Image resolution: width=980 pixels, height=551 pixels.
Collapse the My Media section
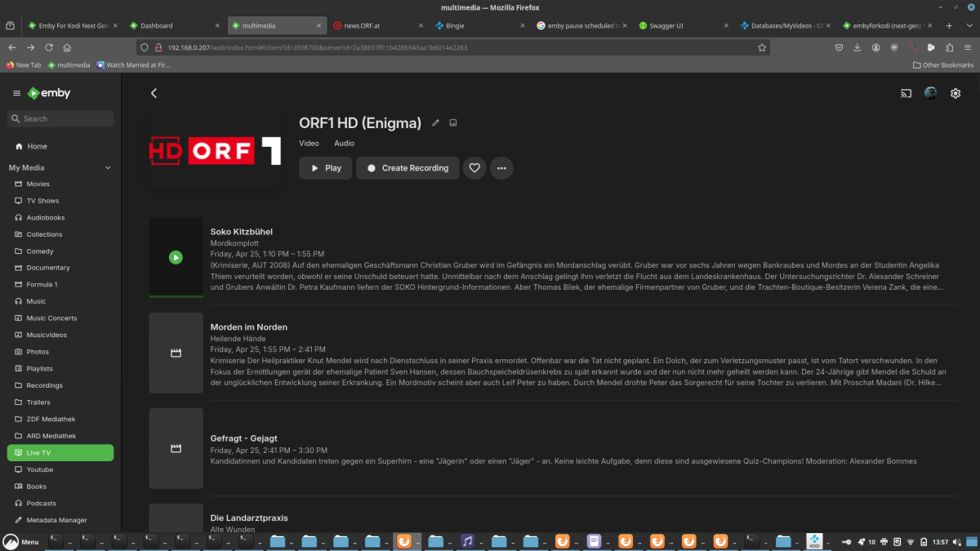click(108, 167)
